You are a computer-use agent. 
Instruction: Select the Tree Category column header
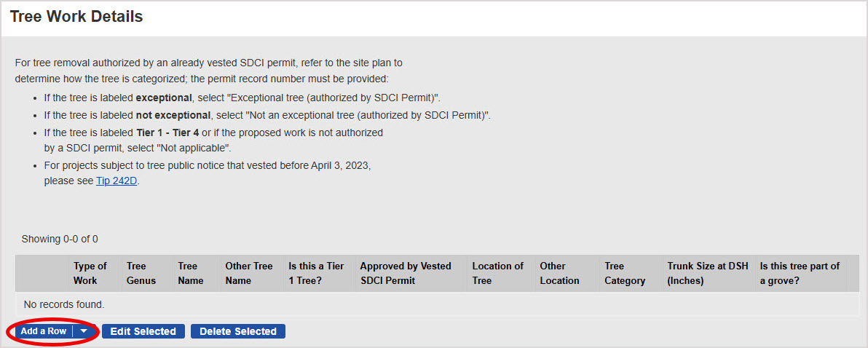[625, 273]
